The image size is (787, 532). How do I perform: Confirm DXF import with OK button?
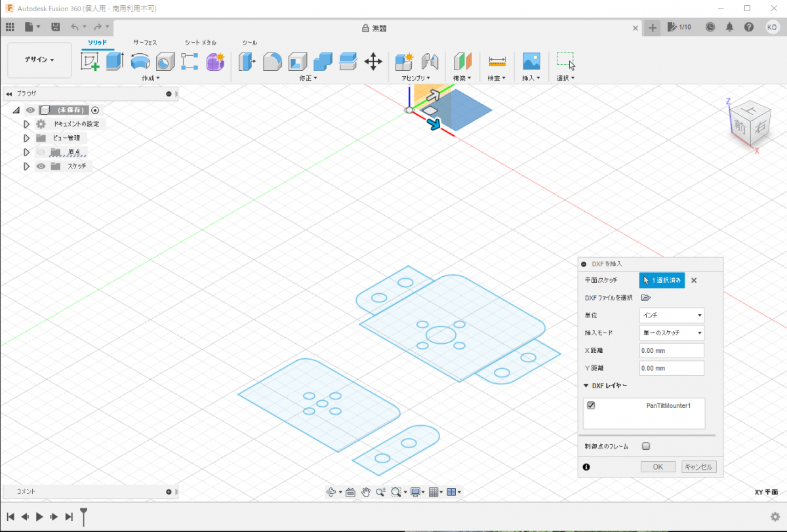pos(658,466)
